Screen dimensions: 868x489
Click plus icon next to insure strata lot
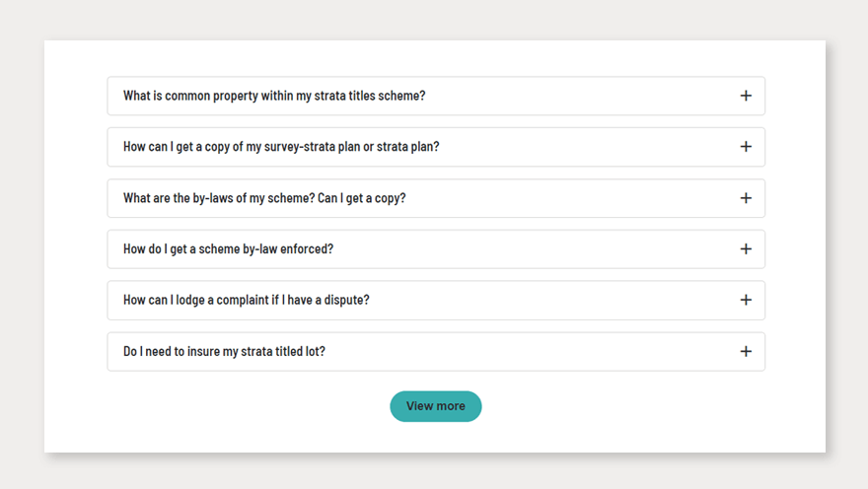[746, 351]
